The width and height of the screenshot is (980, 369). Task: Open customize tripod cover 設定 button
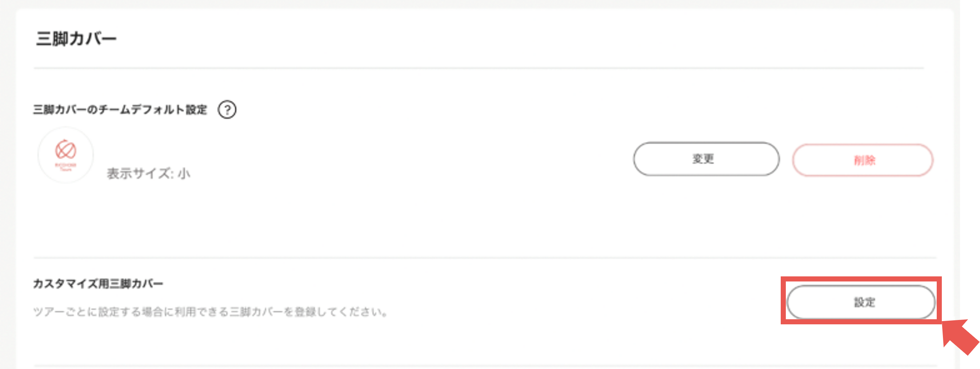[860, 302]
